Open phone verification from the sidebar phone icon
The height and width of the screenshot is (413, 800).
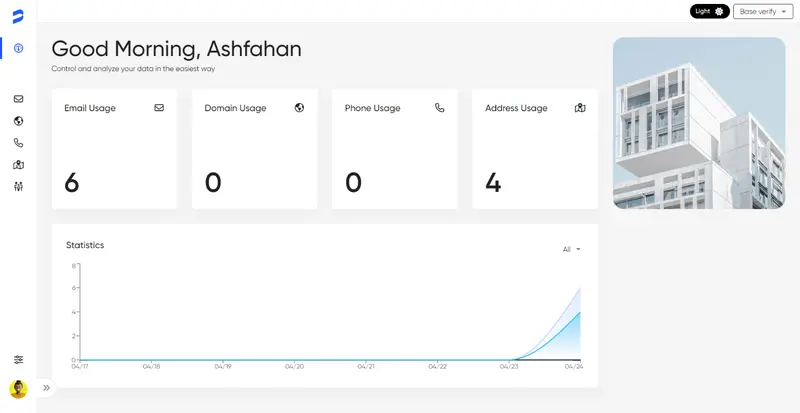pyautogui.click(x=18, y=143)
